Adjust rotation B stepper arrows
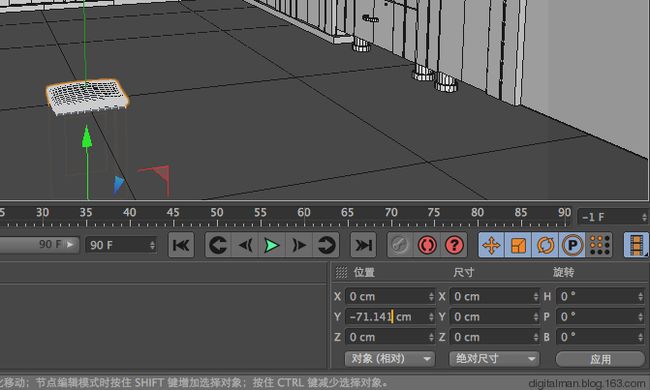This screenshot has width=650, height=390. [x=641, y=337]
